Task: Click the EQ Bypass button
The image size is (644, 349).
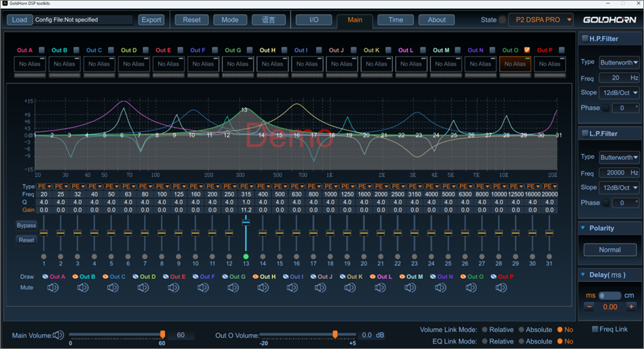Action: pos(27,225)
